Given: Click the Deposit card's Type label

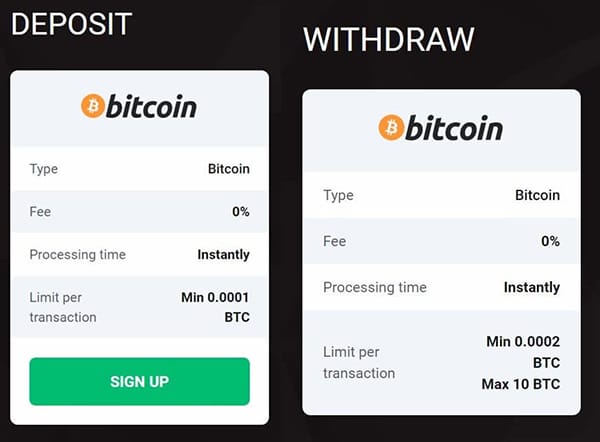Looking at the screenshot, I should [44, 169].
